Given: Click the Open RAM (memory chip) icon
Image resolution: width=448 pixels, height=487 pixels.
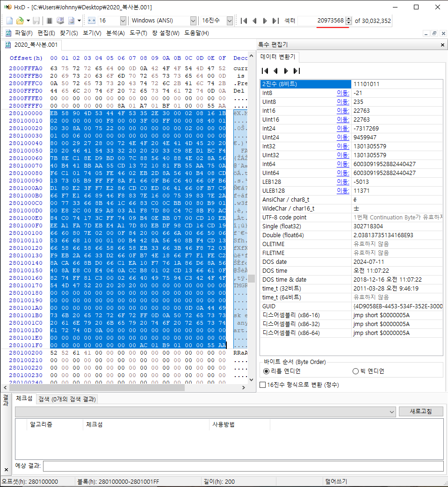Looking at the screenshot, I should pyautogui.click(x=50, y=21).
